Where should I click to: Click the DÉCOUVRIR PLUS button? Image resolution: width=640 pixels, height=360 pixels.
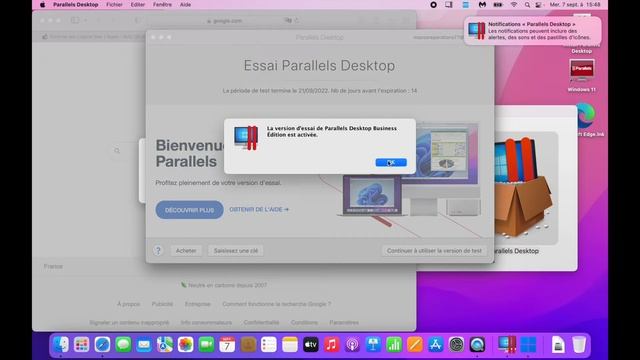click(189, 210)
